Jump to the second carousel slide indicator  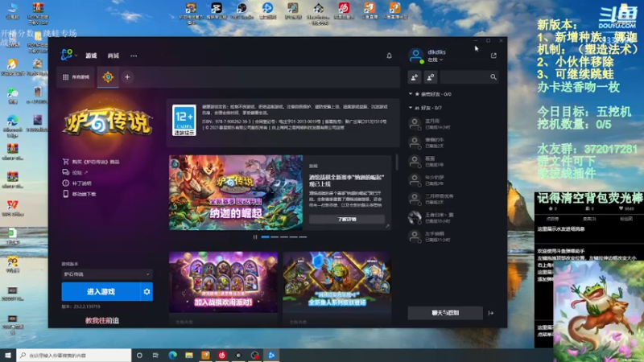point(275,237)
